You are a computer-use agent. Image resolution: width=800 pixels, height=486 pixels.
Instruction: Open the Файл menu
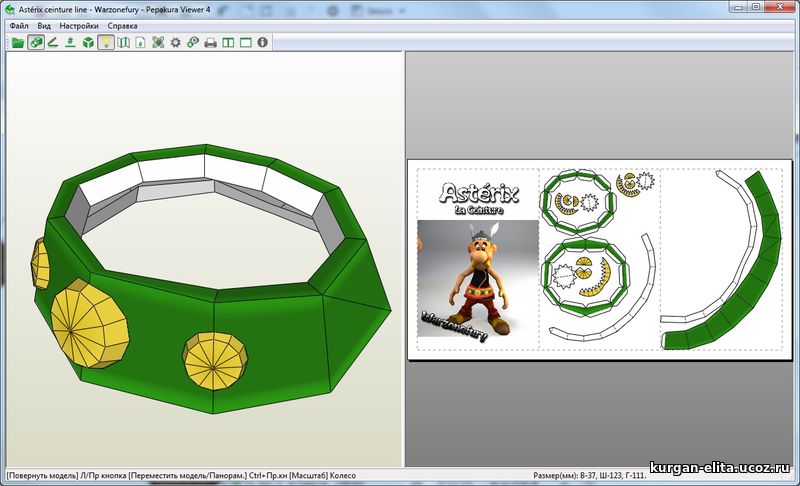click(x=19, y=25)
